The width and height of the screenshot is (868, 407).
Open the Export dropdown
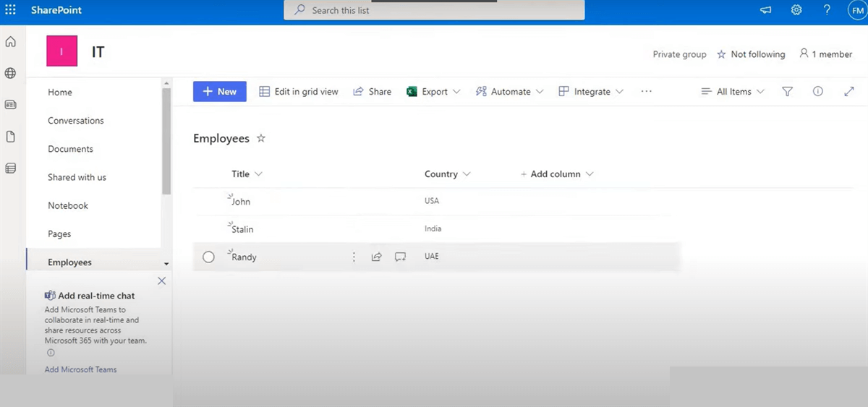[x=433, y=92]
